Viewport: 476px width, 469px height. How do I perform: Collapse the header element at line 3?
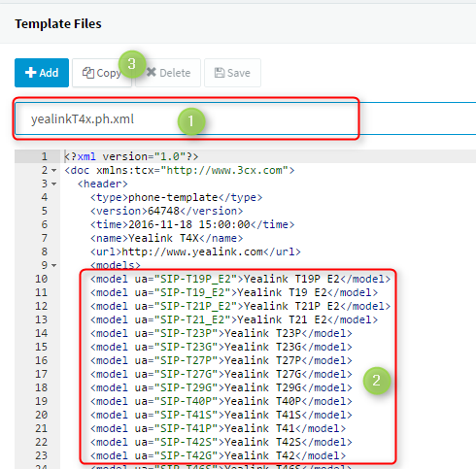pos(54,184)
